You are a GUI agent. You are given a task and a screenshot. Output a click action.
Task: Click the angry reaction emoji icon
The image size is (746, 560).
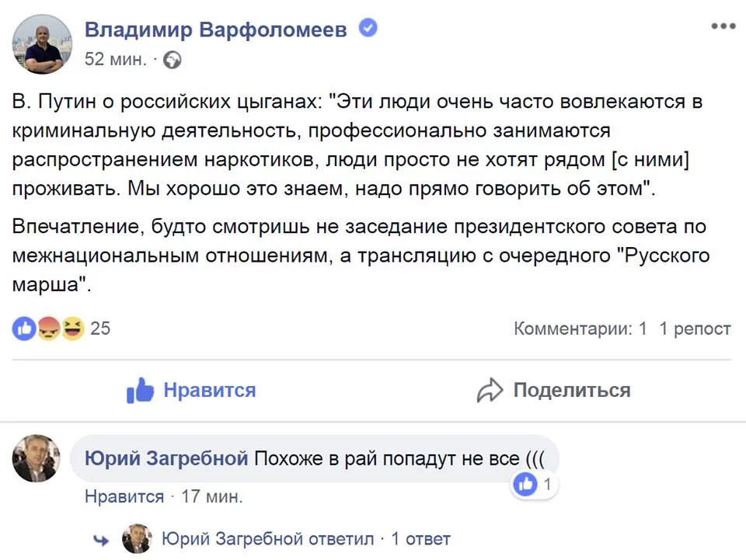click(48, 328)
